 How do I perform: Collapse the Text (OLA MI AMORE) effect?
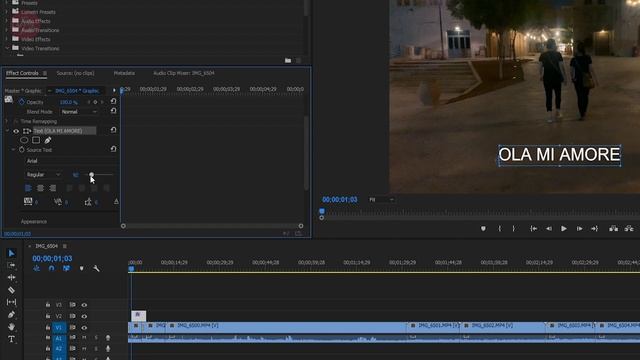[7, 131]
